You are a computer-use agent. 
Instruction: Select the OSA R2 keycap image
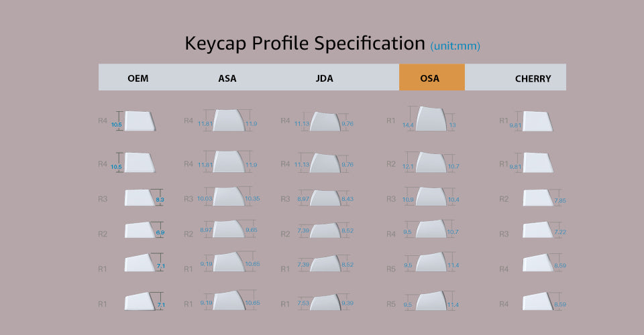431,163
